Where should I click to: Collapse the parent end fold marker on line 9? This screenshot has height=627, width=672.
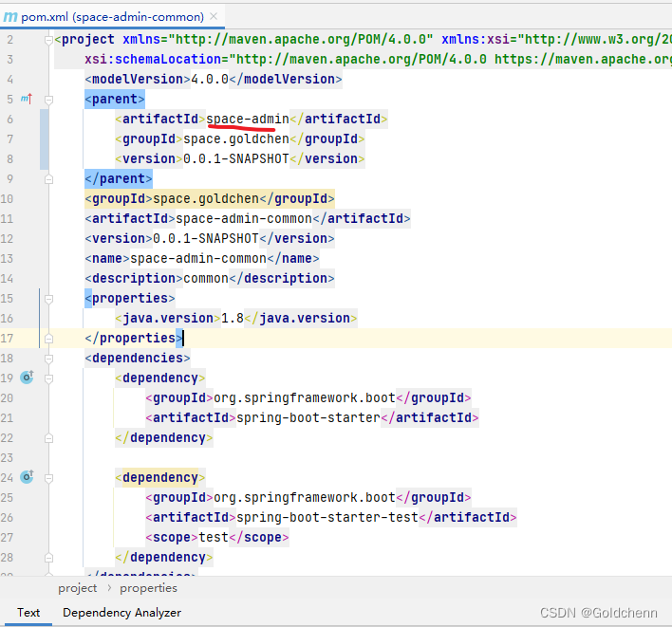click(x=48, y=179)
